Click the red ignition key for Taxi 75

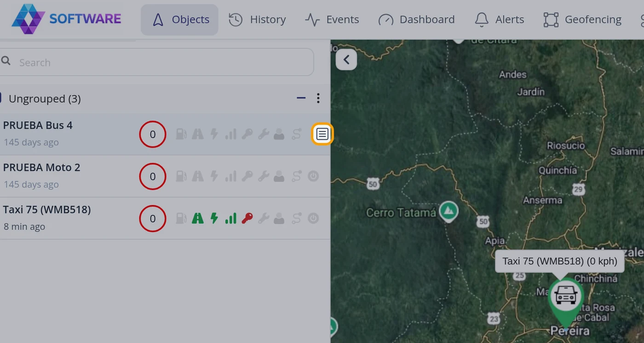click(247, 218)
